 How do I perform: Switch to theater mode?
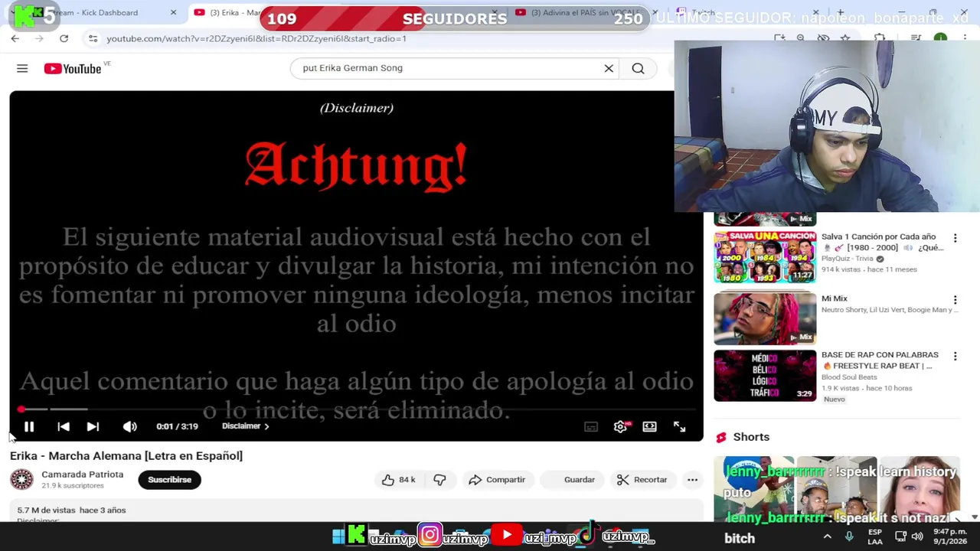(x=649, y=427)
